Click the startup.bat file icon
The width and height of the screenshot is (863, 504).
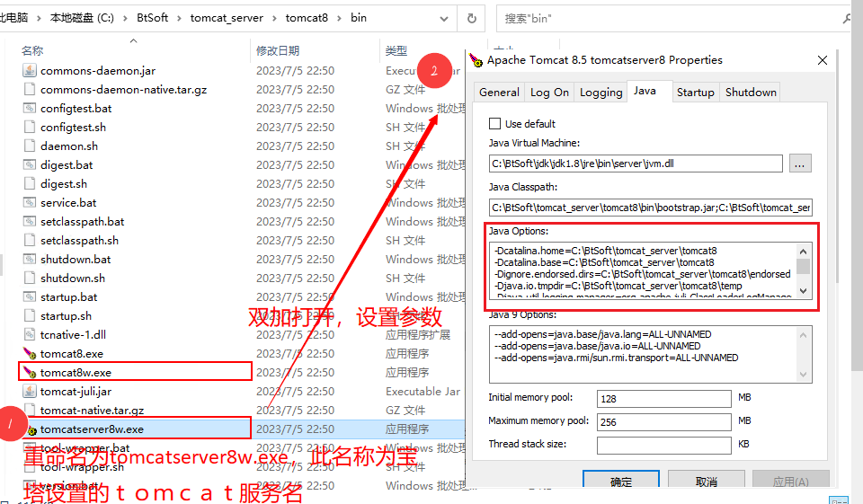(x=29, y=297)
